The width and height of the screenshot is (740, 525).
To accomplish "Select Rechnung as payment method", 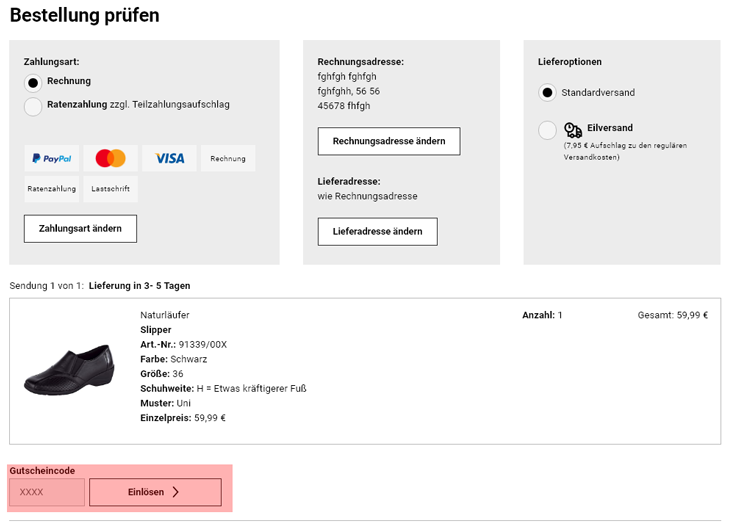I will coord(34,82).
